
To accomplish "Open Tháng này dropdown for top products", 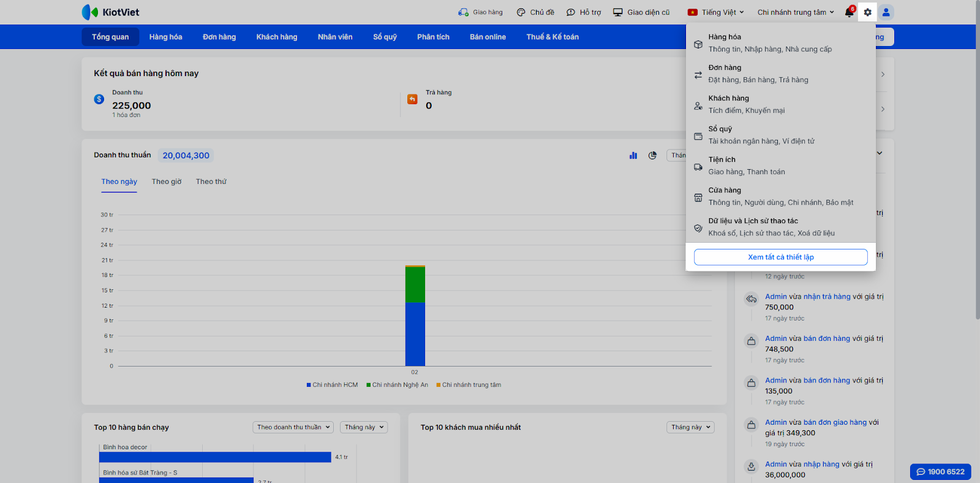I will (x=364, y=427).
